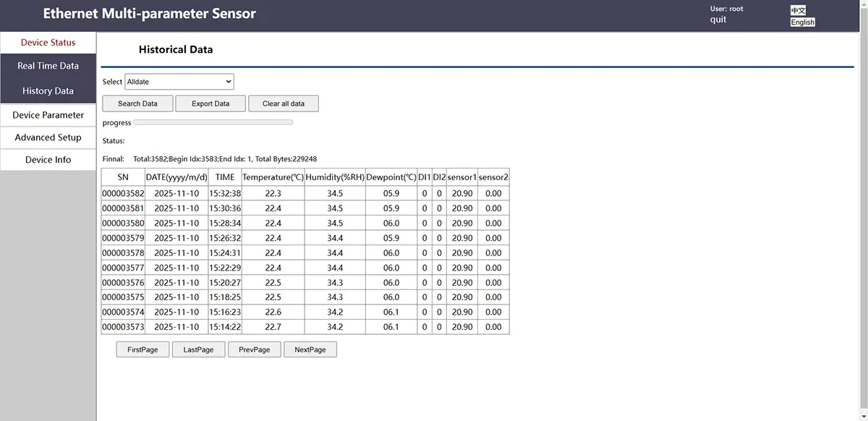Click Clear all data button

tap(284, 103)
